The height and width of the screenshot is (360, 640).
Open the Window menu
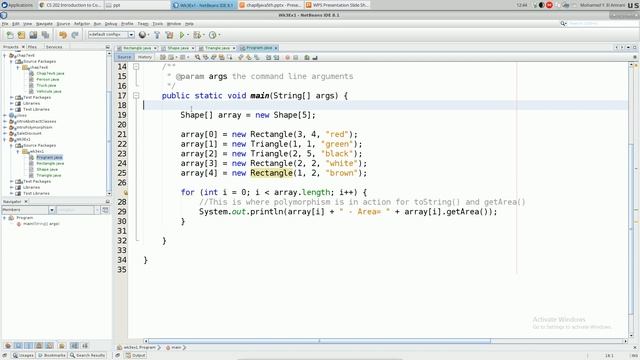pyautogui.click(x=173, y=24)
